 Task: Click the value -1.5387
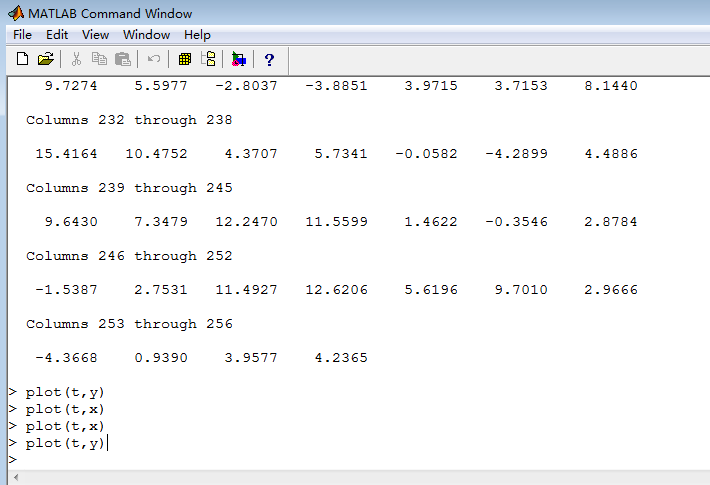66,290
